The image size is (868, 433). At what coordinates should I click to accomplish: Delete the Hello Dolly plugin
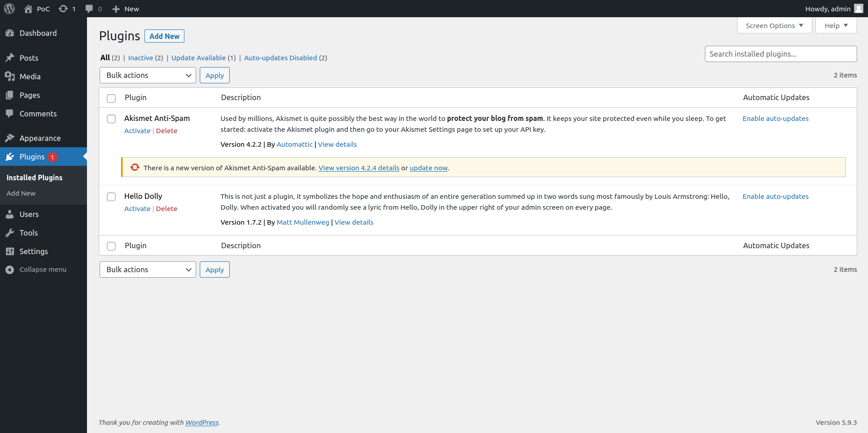[x=167, y=209]
